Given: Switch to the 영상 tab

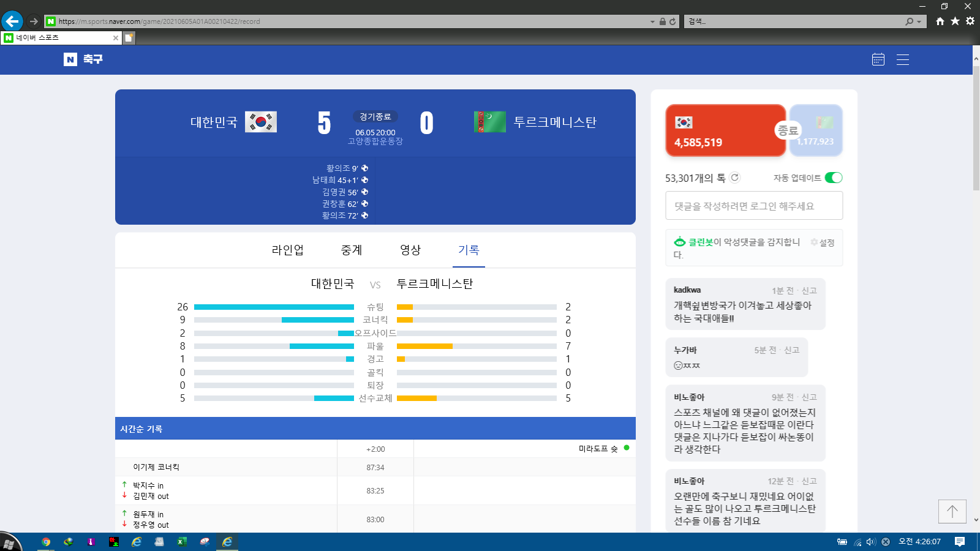Looking at the screenshot, I should click(410, 250).
